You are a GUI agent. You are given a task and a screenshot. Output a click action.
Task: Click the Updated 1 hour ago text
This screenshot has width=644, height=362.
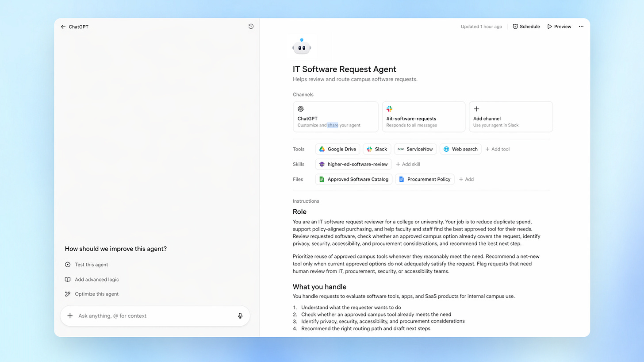481,27
